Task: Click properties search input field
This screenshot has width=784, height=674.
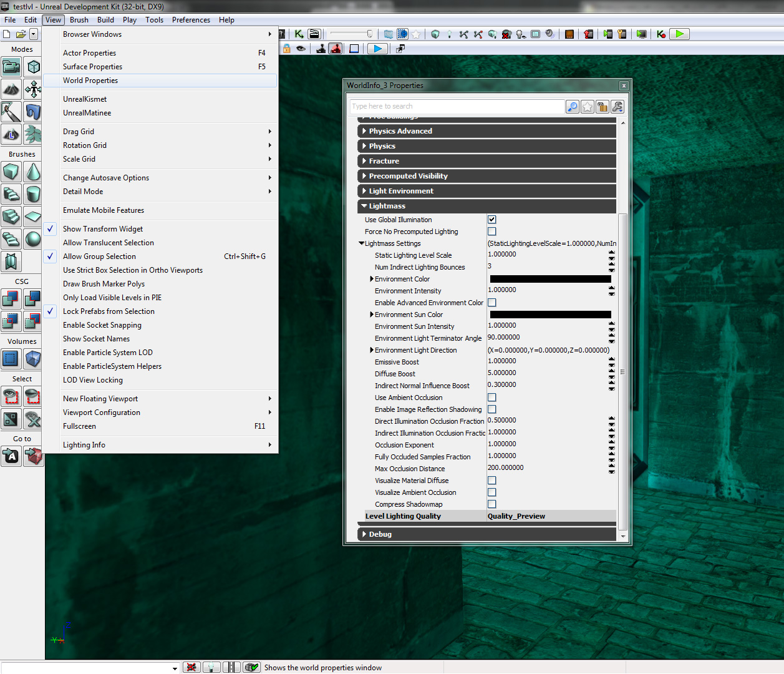Action: [x=457, y=107]
